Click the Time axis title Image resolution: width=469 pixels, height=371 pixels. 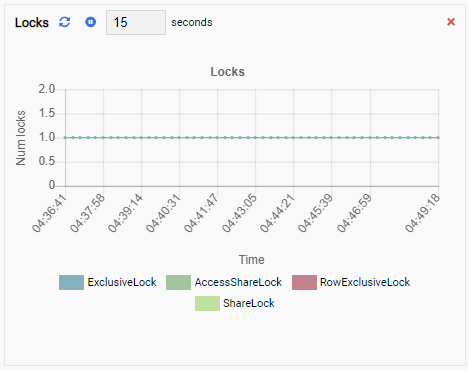pyautogui.click(x=252, y=260)
